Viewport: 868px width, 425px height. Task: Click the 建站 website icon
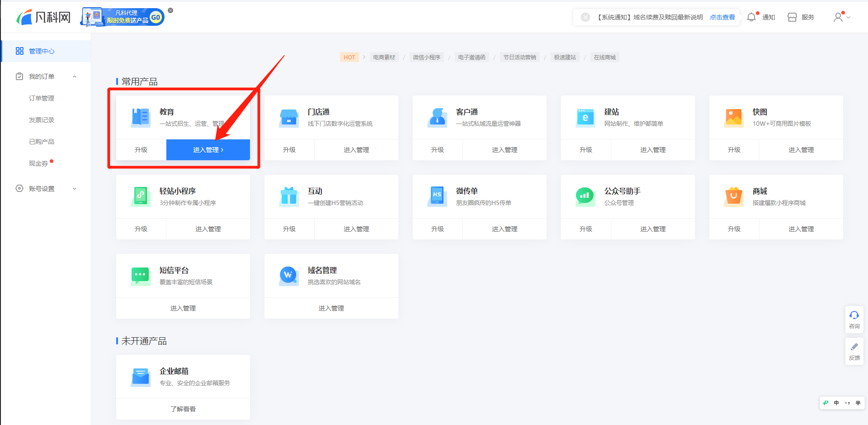pyautogui.click(x=585, y=117)
